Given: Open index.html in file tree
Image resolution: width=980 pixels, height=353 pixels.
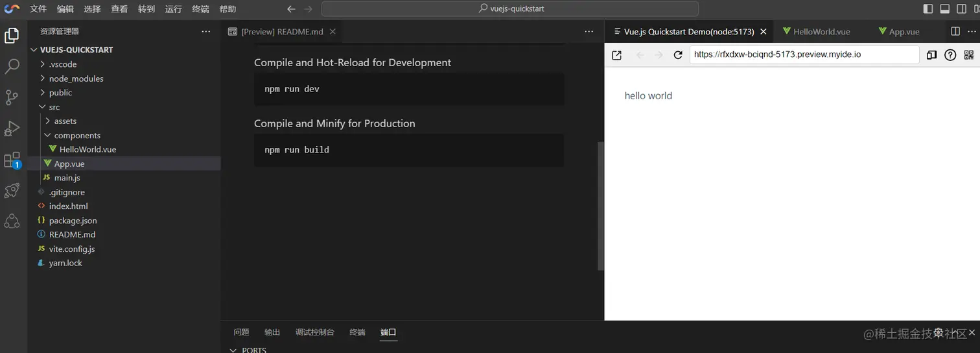Looking at the screenshot, I should 124,206.
